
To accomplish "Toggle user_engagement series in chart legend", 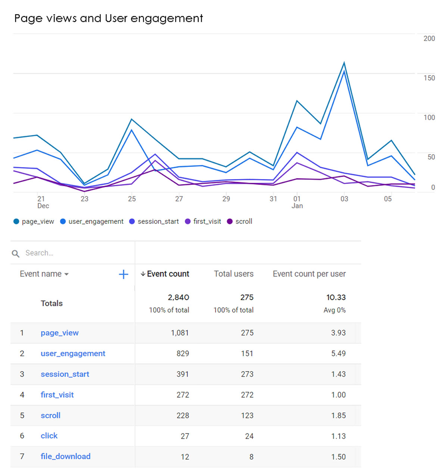I will point(91,222).
